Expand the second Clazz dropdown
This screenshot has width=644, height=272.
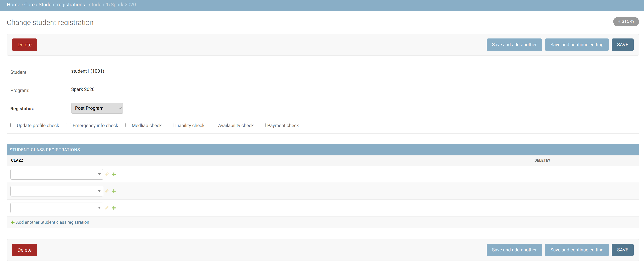[x=57, y=191]
